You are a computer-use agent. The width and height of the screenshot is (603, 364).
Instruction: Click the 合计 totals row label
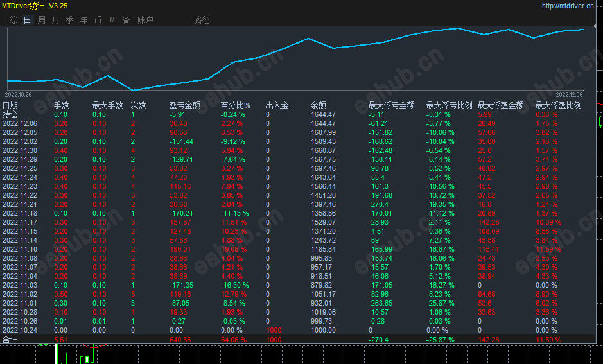point(10,340)
